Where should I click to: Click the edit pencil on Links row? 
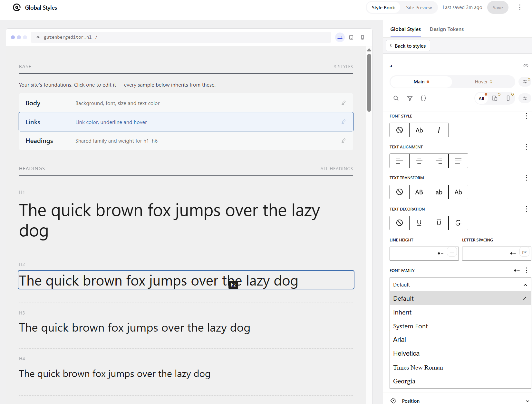(x=343, y=122)
